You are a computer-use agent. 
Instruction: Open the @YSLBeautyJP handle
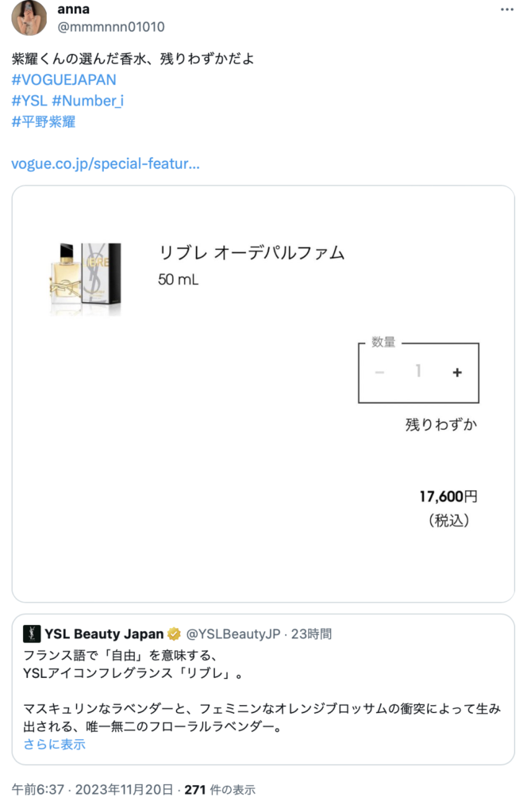tap(233, 634)
